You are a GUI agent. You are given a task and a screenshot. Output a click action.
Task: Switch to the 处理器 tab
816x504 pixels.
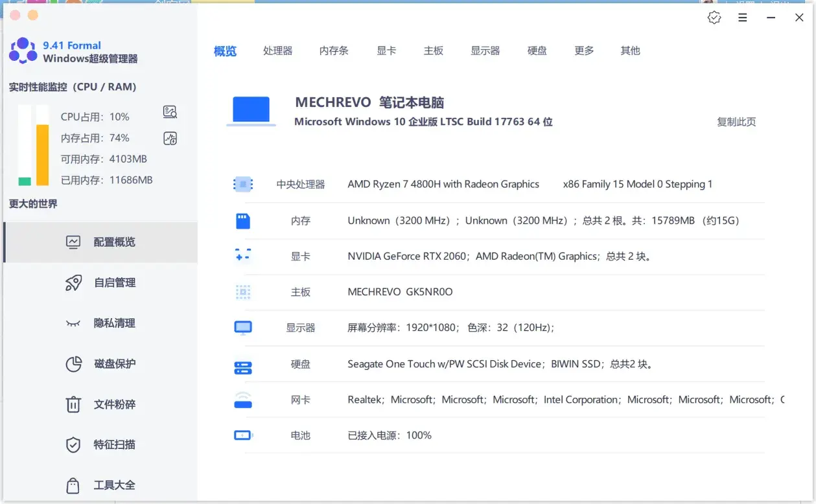(x=277, y=51)
